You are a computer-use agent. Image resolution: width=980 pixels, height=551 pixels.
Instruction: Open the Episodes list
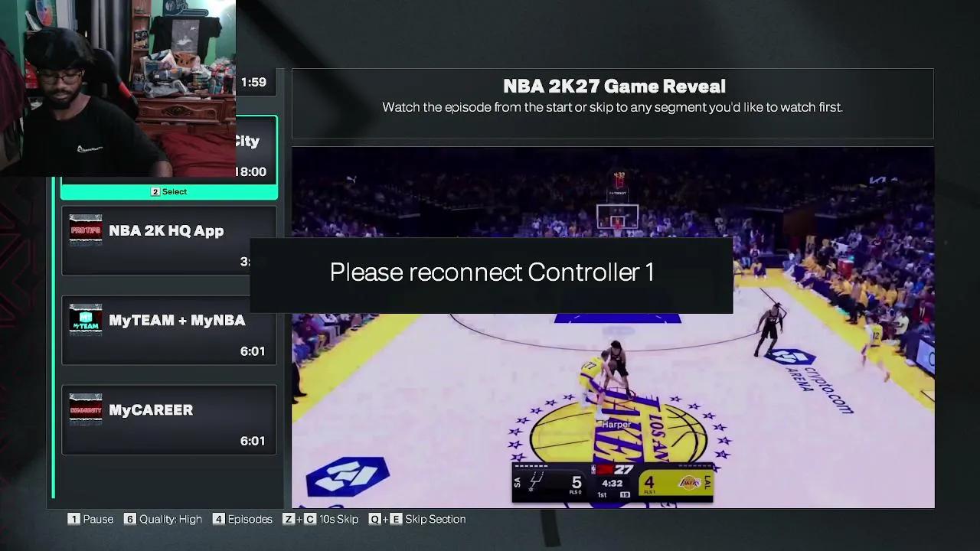[243, 519]
